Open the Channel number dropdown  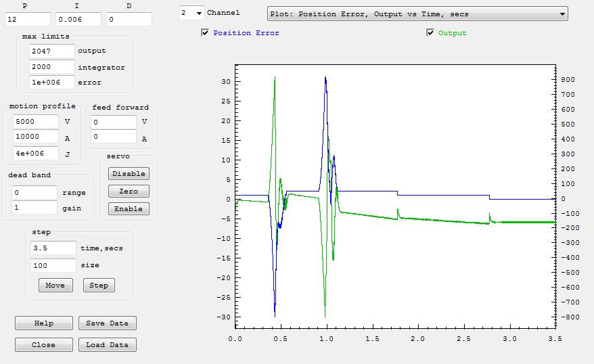[x=191, y=13]
